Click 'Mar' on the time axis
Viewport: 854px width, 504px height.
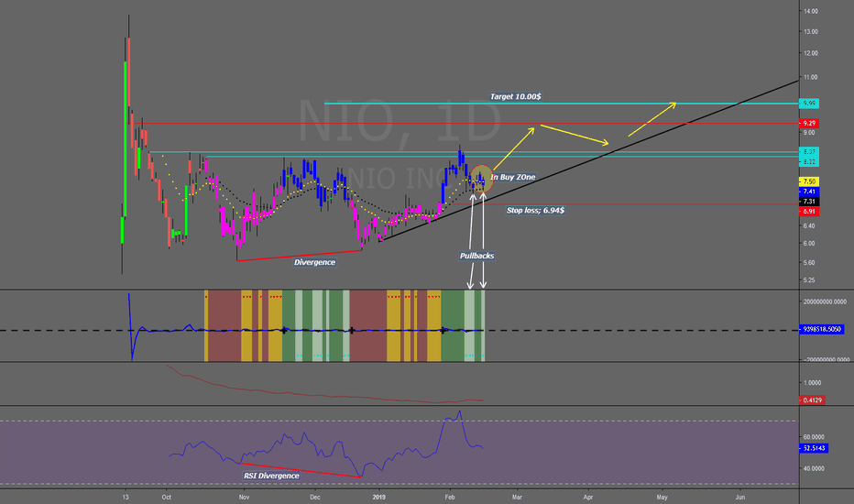[x=517, y=498]
